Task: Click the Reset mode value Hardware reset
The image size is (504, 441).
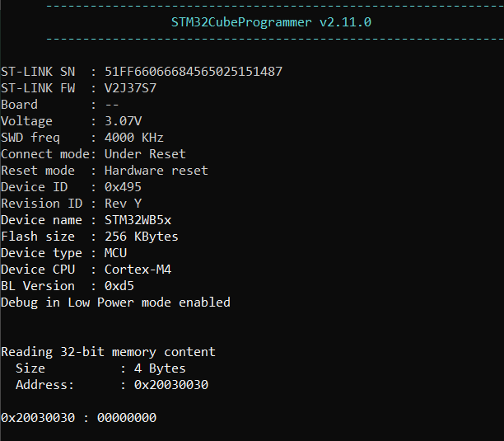Action: pos(156,171)
